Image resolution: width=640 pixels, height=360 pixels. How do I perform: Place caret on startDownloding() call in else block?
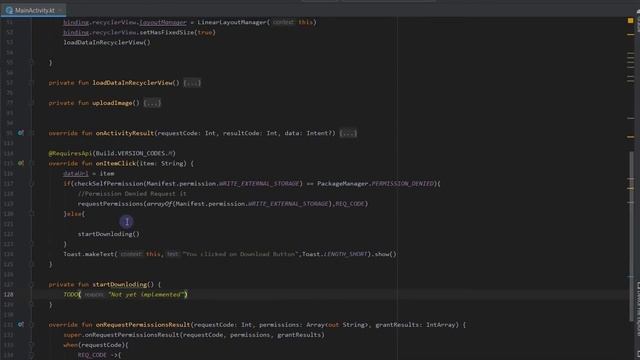tap(109, 234)
